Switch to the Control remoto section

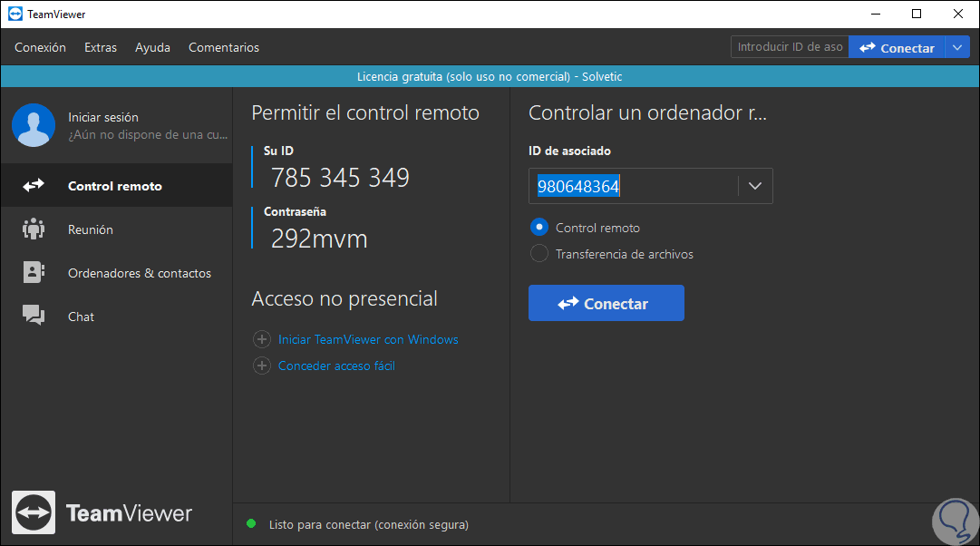click(116, 185)
